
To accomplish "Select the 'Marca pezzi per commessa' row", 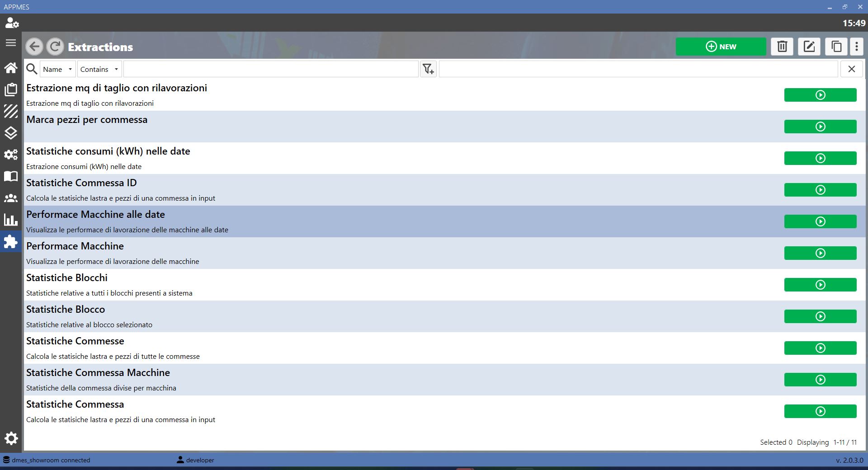I will point(445,127).
